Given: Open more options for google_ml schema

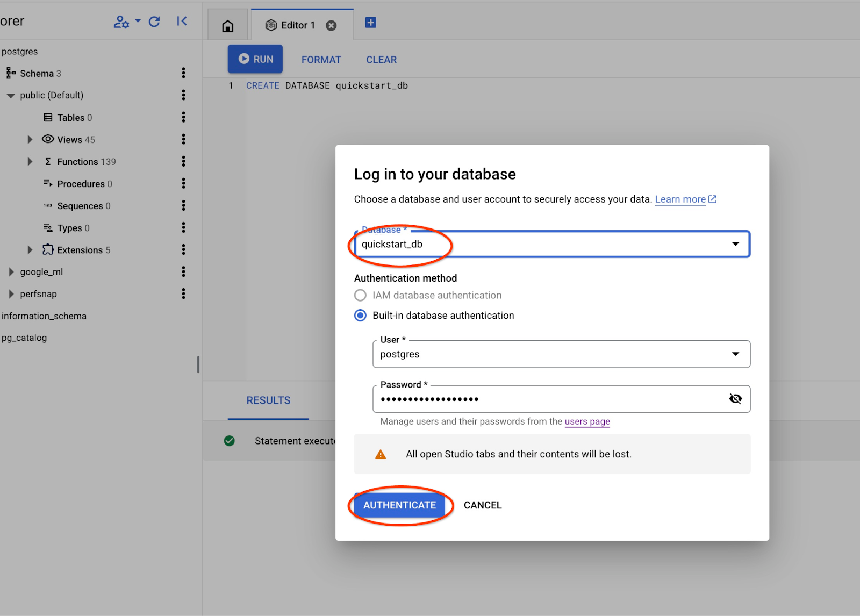Looking at the screenshot, I should pos(183,271).
